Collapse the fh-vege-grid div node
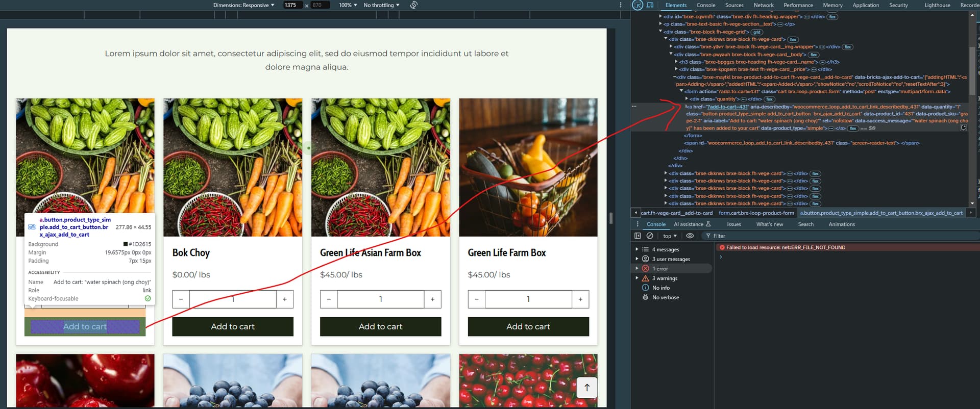This screenshot has height=409, width=980. pos(660,32)
